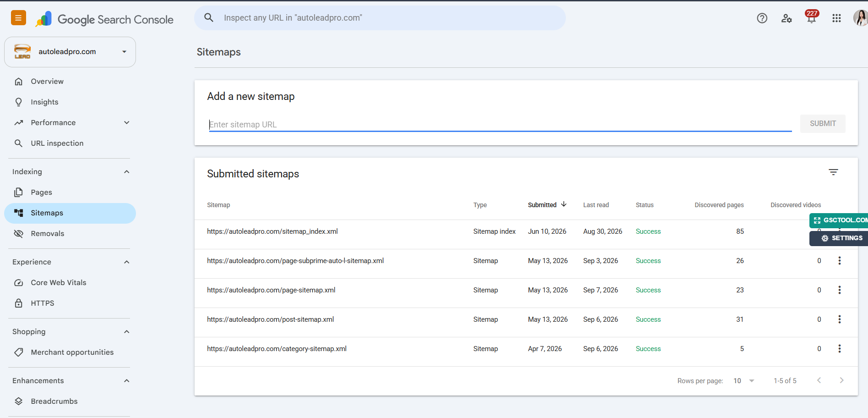Image resolution: width=868 pixels, height=418 pixels.
Task: Click Success status of sitemap_index.xml
Action: pyautogui.click(x=648, y=231)
